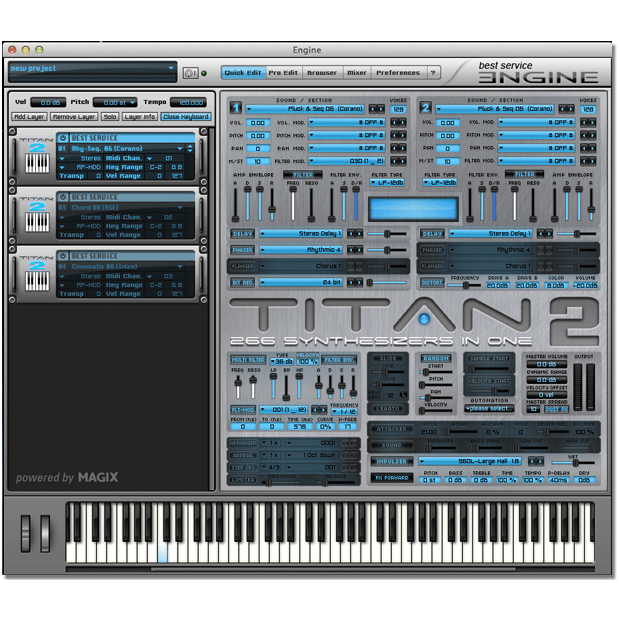
Task: Go to next sound in Section 2
Action: tap(571, 109)
